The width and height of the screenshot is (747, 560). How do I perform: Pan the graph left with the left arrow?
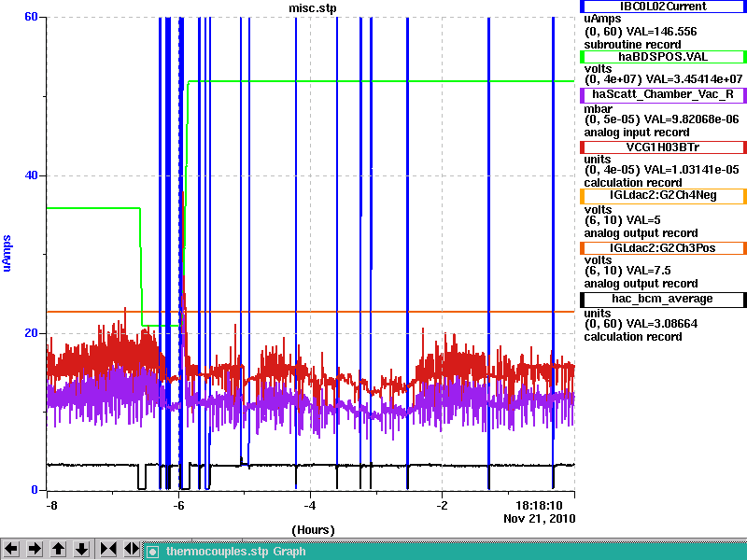(x=11, y=549)
